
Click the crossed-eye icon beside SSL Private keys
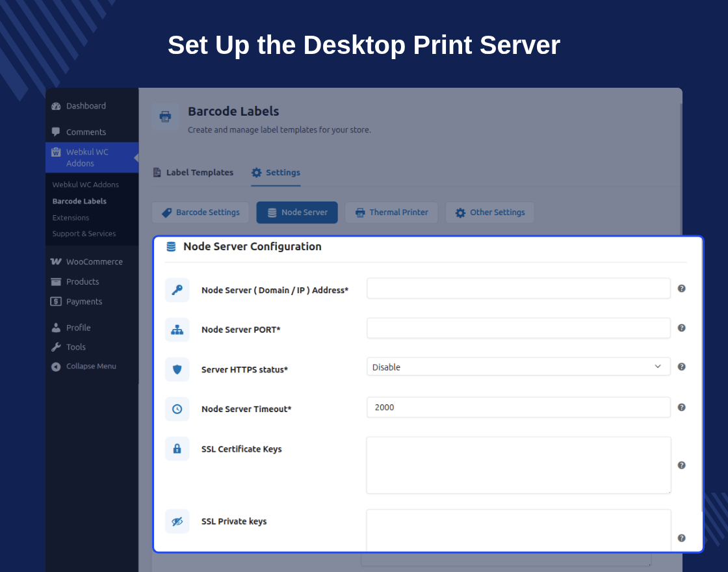point(177,521)
